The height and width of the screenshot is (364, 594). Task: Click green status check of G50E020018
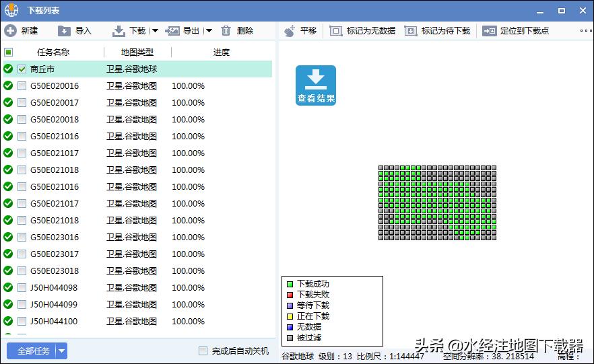(8, 119)
